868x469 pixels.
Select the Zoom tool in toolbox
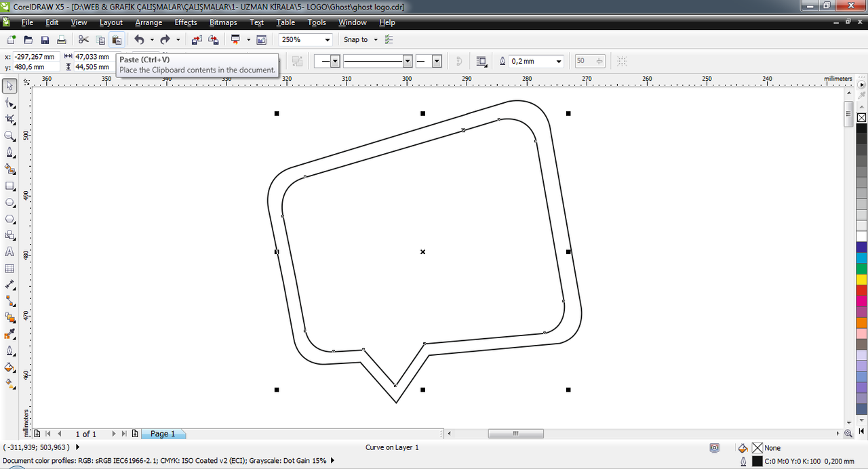coord(9,136)
